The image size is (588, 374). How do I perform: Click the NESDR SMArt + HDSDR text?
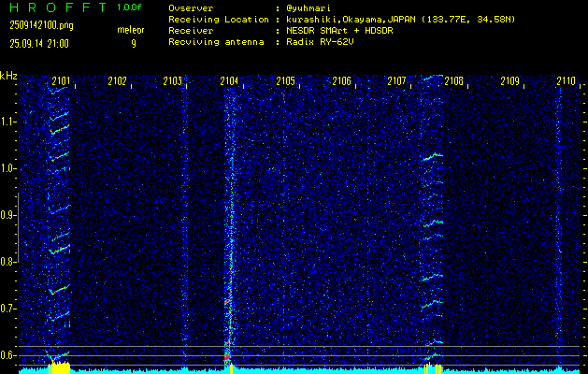coord(339,31)
